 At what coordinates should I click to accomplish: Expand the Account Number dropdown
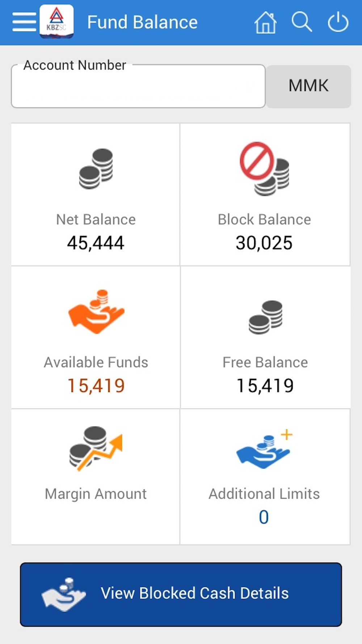point(138,87)
